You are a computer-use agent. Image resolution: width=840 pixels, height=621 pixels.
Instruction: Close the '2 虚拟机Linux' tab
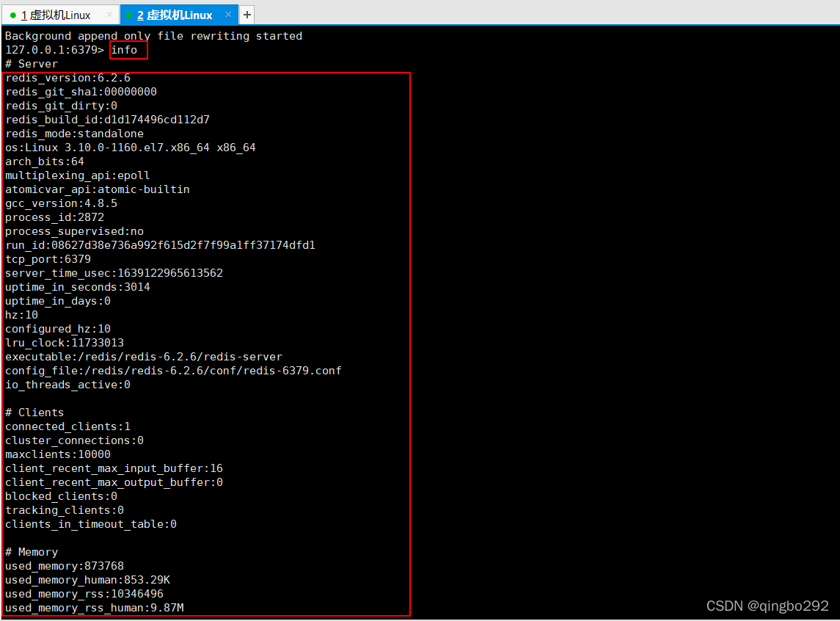click(228, 15)
